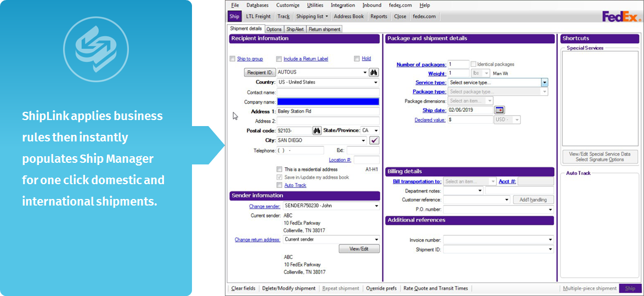Click Track in the toolbar
Viewport: 644px width, 296px height.
[284, 16]
